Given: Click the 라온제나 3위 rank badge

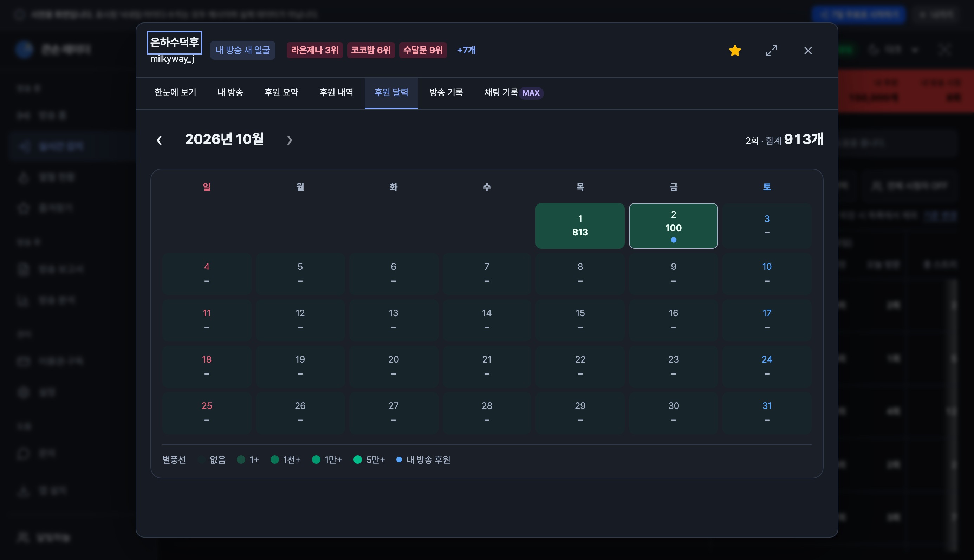Looking at the screenshot, I should [315, 50].
